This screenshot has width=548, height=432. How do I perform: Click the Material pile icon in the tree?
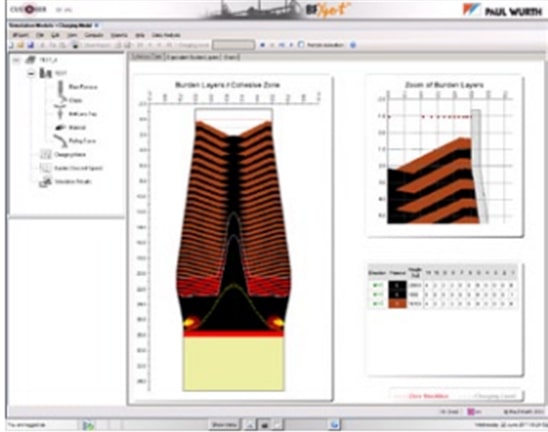click(60, 128)
